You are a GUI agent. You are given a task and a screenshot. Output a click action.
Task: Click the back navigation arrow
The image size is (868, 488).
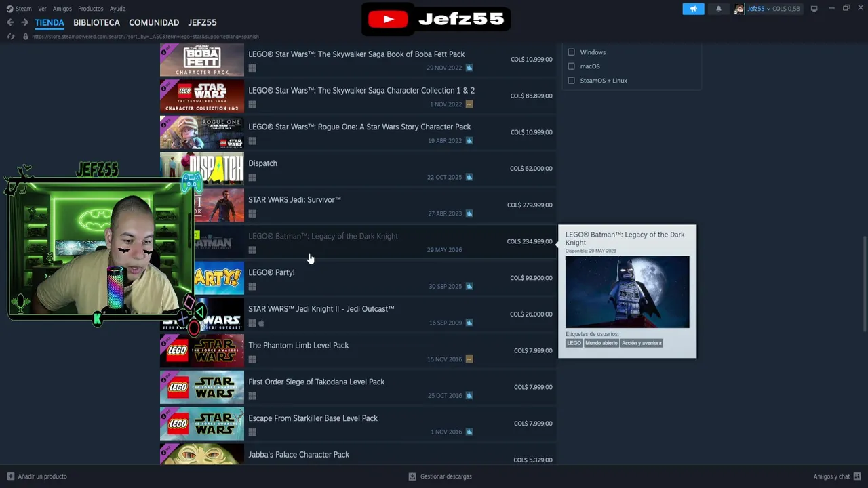pos(10,22)
